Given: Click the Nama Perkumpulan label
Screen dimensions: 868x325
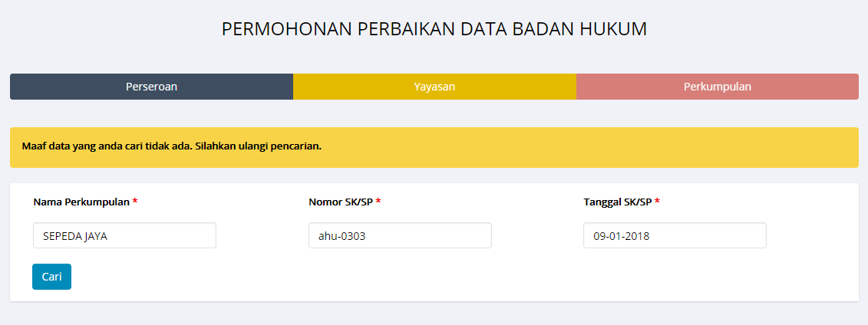Looking at the screenshot, I should [x=81, y=202].
